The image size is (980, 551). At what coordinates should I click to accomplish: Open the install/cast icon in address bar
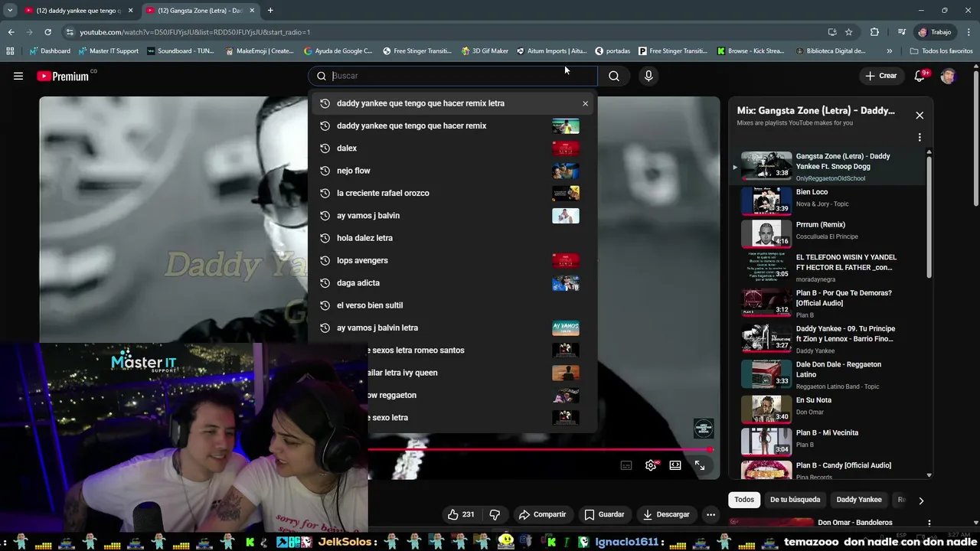point(832,32)
